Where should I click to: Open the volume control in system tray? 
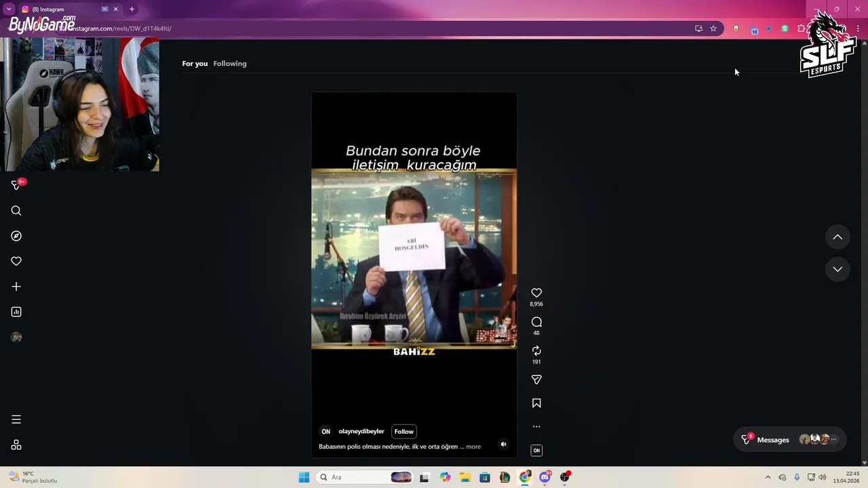pyautogui.click(x=823, y=477)
